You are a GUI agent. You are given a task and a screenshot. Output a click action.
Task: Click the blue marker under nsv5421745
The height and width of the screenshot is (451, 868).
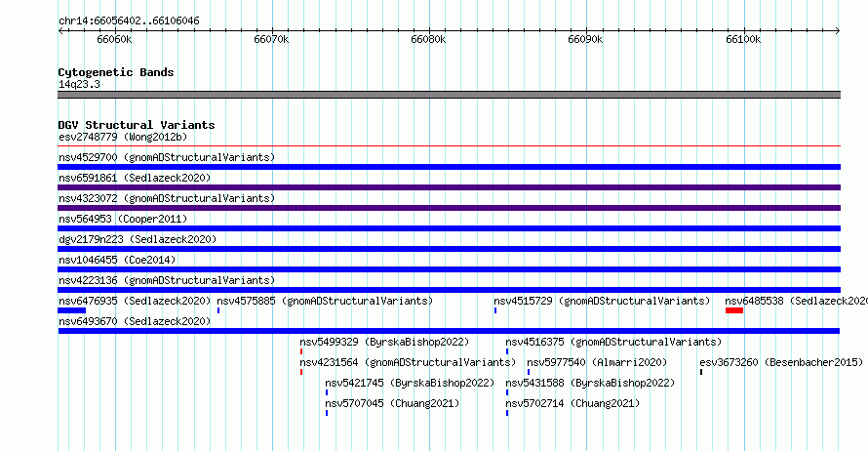point(327,392)
